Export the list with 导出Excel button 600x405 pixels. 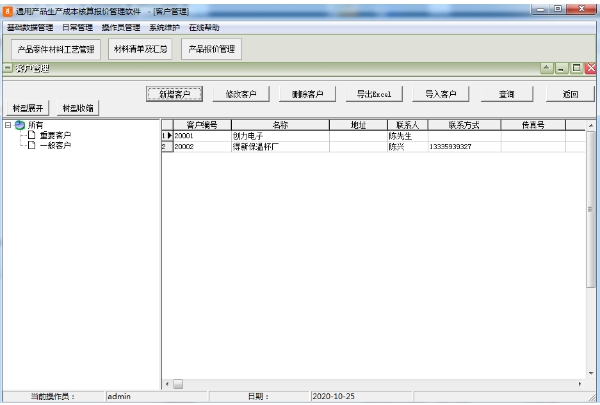(374, 94)
